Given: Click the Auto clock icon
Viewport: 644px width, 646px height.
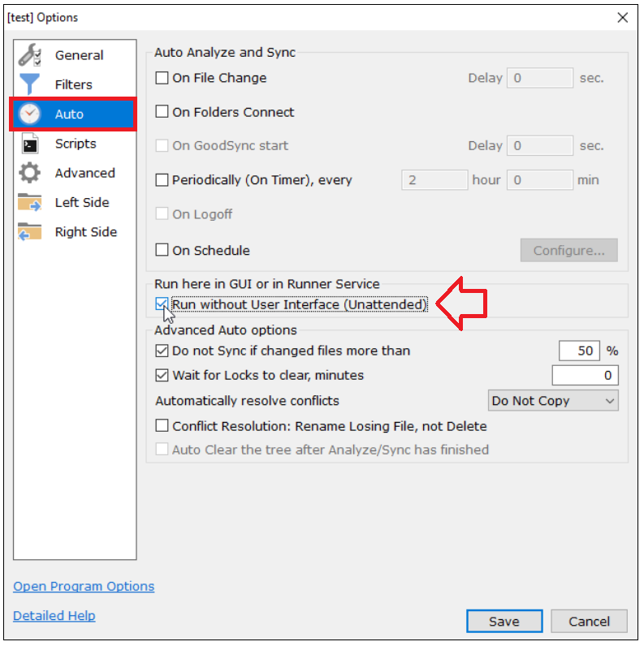Looking at the screenshot, I should (30, 114).
